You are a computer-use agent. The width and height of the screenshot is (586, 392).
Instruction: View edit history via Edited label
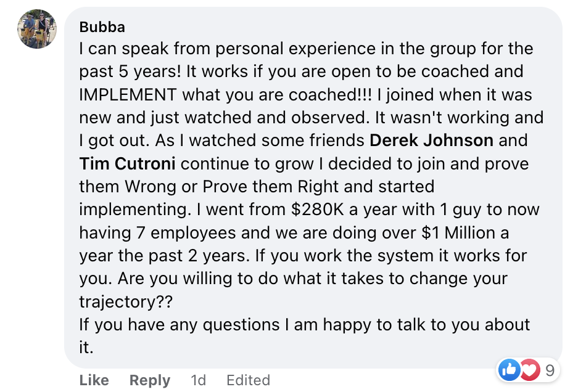point(248,380)
